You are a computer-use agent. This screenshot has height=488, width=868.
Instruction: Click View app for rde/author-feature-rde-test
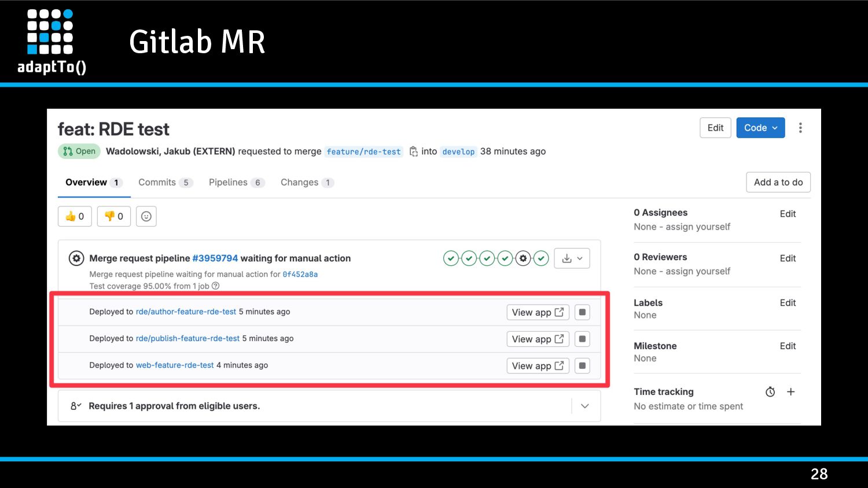pyautogui.click(x=538, y=312)
